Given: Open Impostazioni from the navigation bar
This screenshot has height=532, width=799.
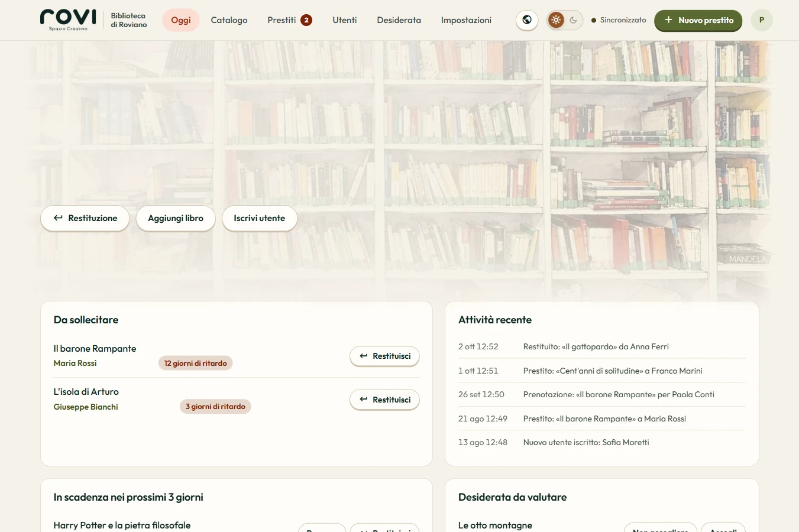Looking at the screenshot, I should (x=466, y=20).
